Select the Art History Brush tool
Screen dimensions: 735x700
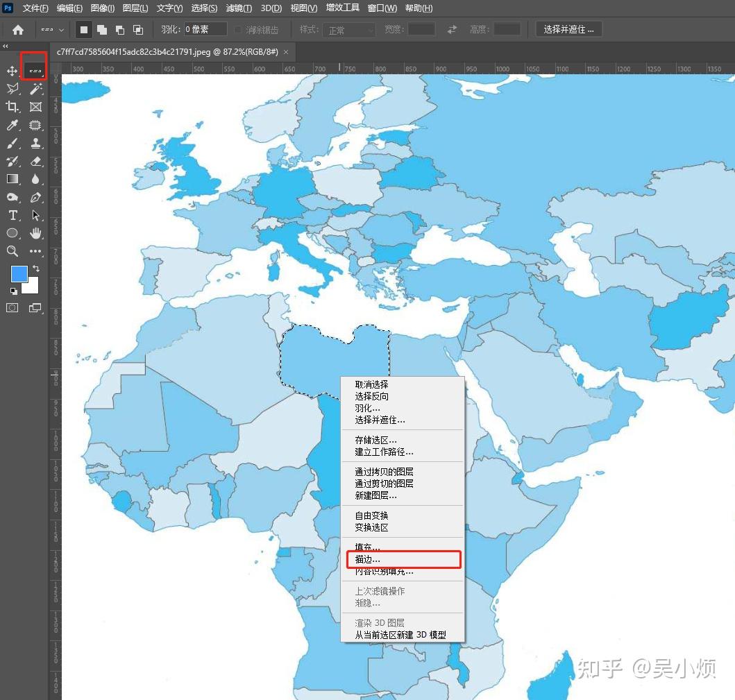coord(12,161)
